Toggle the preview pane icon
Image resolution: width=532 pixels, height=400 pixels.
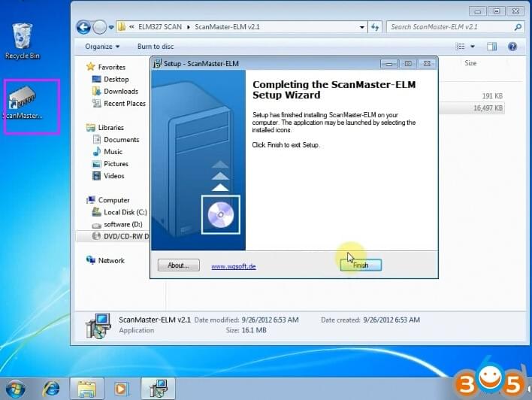491,47
